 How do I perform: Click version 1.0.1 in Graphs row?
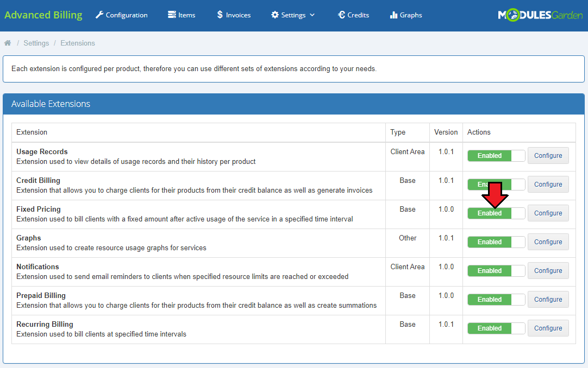[x=446, y=238]
